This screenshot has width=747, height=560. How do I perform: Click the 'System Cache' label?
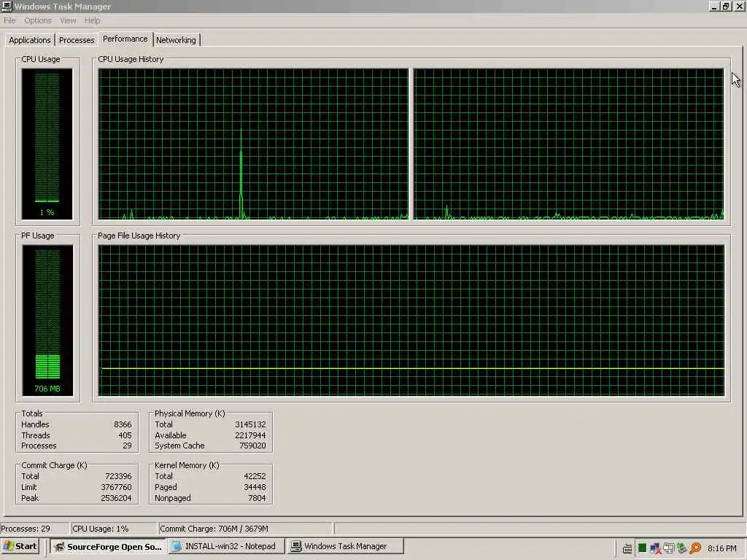click(179, 446)
